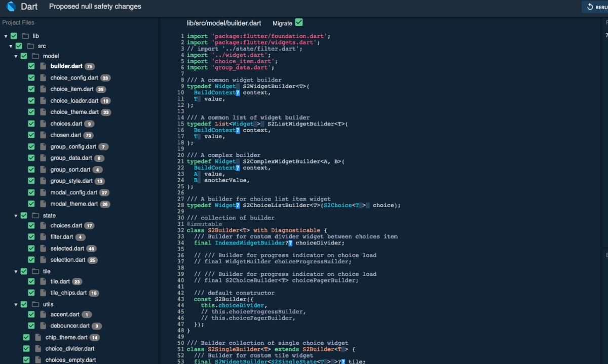The height and width of the screenshot is (364, 608).
Task: Click the modal_config.dart file icon
Action: [43, 192]
